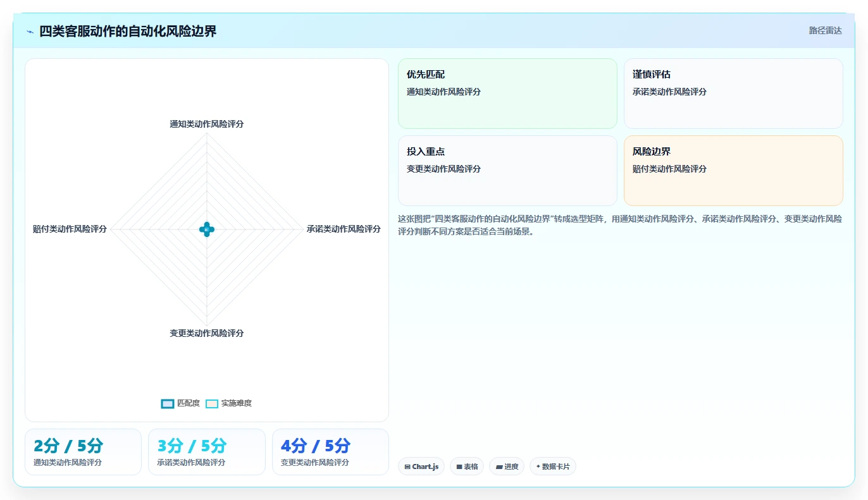Click radar axis label 变更类动作风险评分
The height and width of the screenshot is (500, 868).
(207, 333)
